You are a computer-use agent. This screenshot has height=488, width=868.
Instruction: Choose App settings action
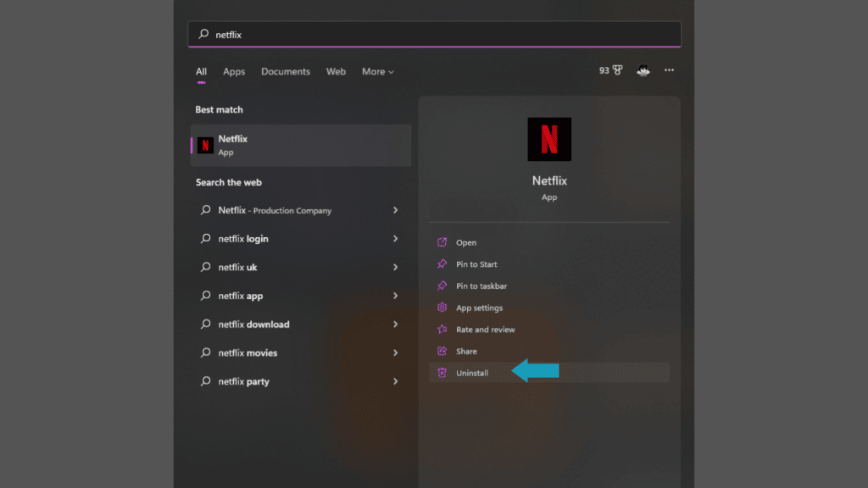tap(549, 308)
